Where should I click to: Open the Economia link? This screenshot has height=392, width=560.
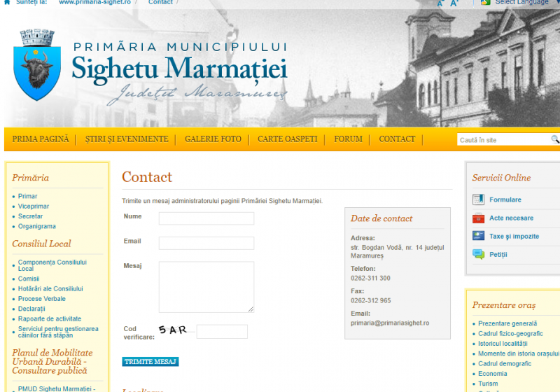point(493,373)
